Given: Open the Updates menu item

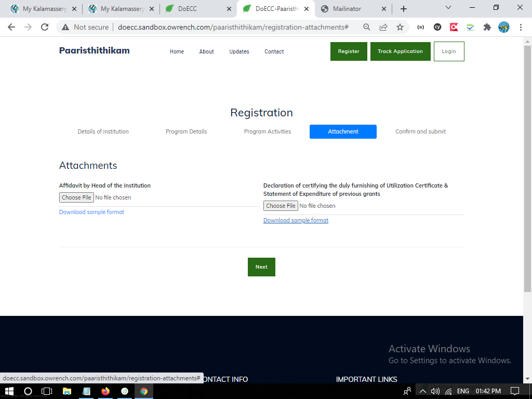Looking at the screenshot, I should [239, 51].
